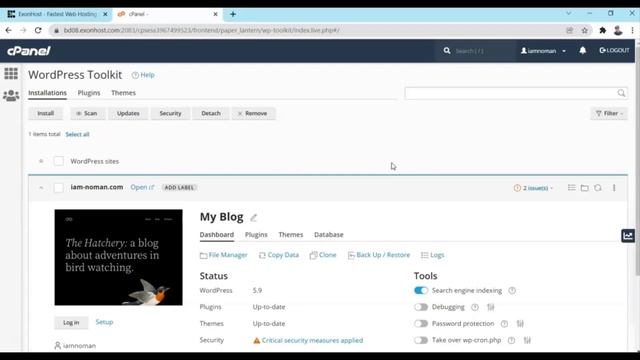640x360 pixels.
Task: Edit the My Blog title pencil icon
Action: click(253, 218)
